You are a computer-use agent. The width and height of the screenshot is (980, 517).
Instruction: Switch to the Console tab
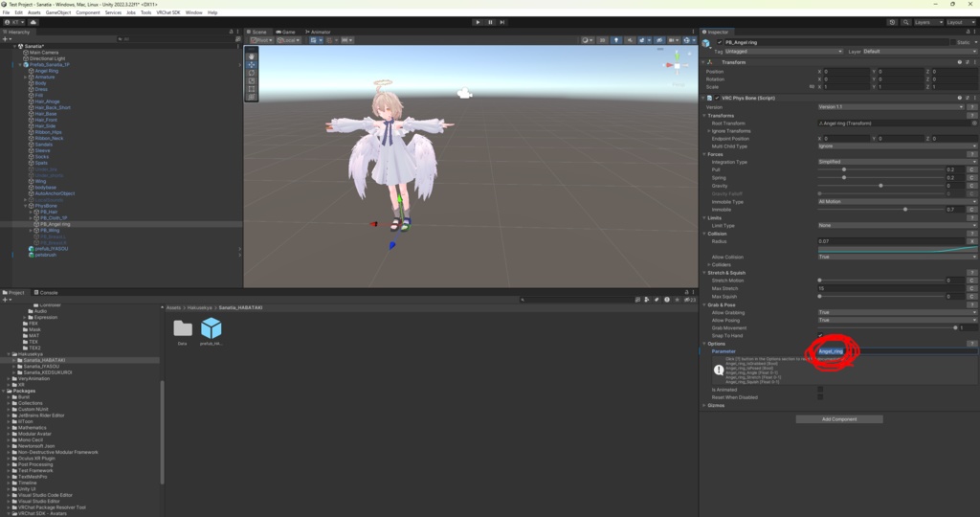[x=46, y=293]
